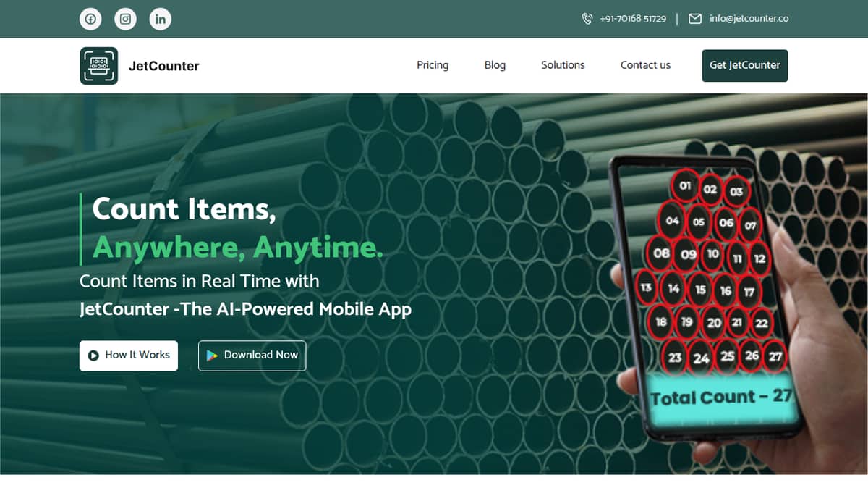Image resolution: width=868 pixels, height=488 pixels.
Task: Open the Contact us menu item
Action: click(645, 65)
